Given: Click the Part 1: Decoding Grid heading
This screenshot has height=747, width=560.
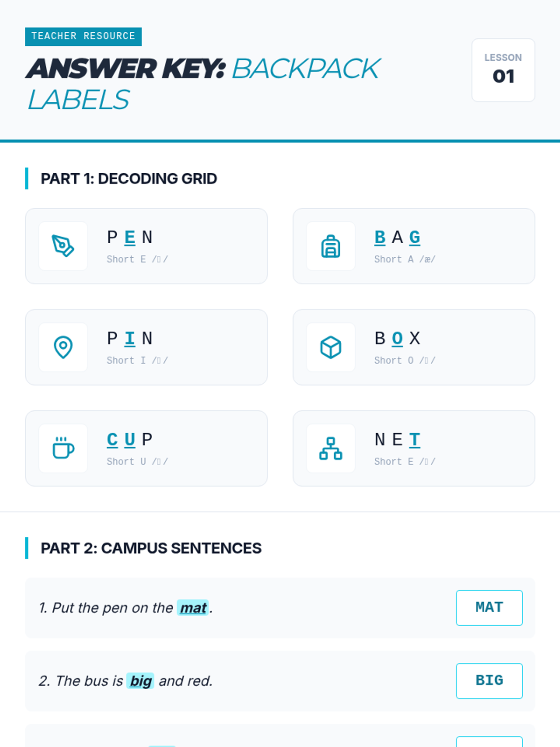Looking at the screenshot, I should [129, 178].
